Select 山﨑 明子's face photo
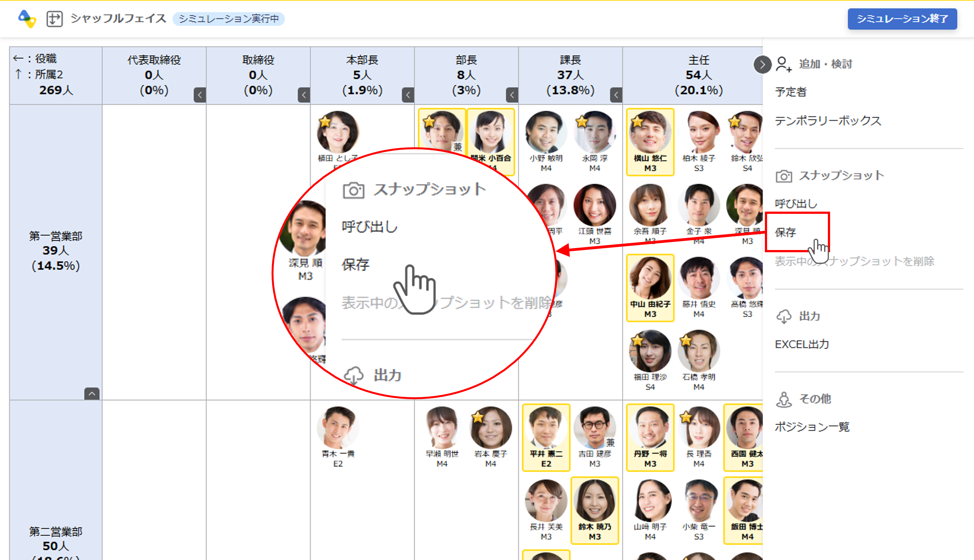This screenshot has width=974, height=560. tap(650, 501)
